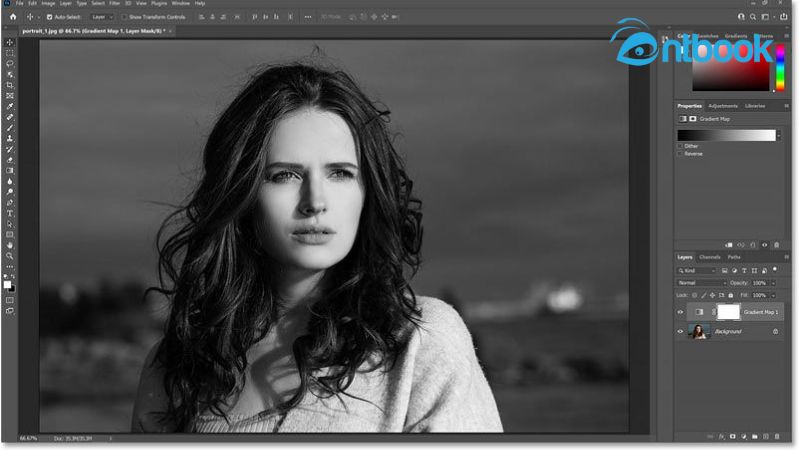Click the layer mask icon in Properties panel
This screenshot has width=800, height=450.
click(x=693, y=119)
